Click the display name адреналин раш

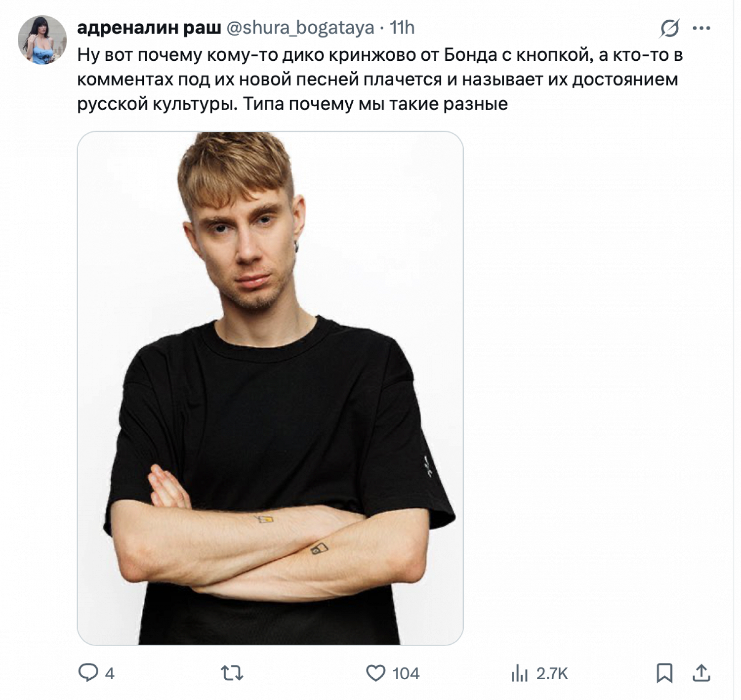coord(149,28)
